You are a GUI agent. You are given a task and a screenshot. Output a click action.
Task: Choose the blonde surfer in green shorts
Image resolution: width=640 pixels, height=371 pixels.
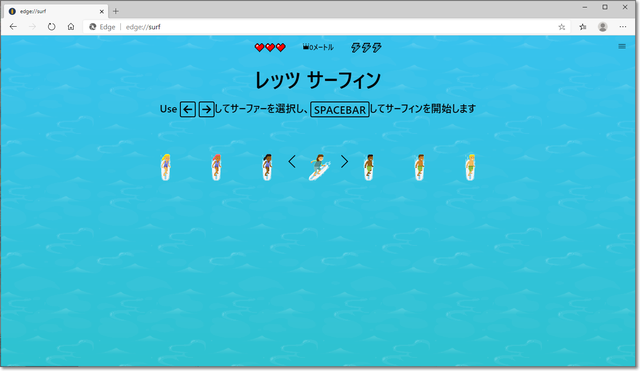[x=470, y=167]
